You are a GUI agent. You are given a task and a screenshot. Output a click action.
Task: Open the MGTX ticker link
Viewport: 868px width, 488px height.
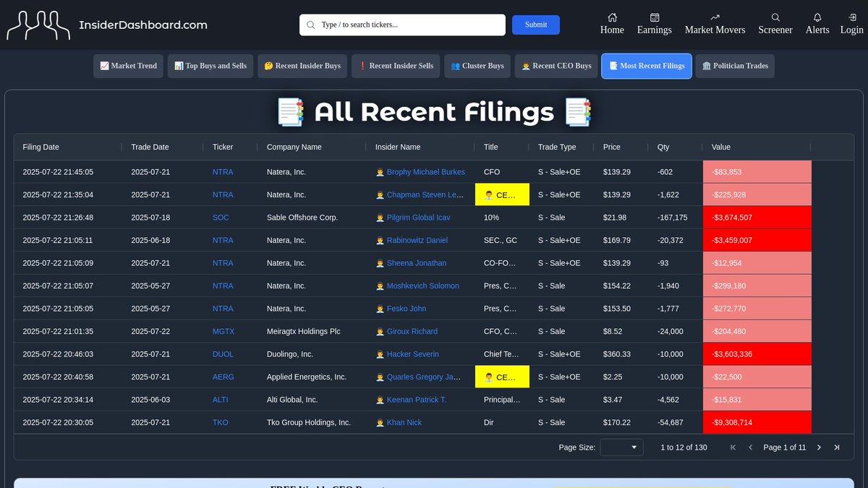[x=224, y=332]
